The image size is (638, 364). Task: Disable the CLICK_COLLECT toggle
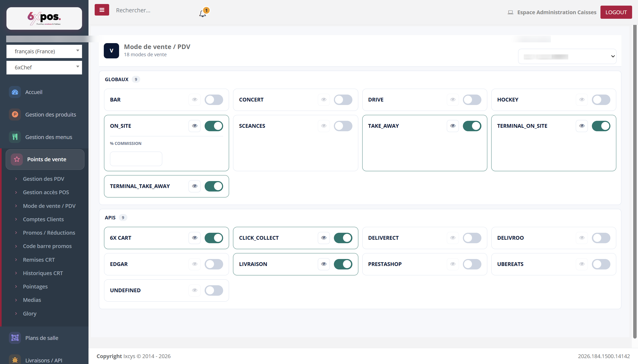click(x=343, y=238)
